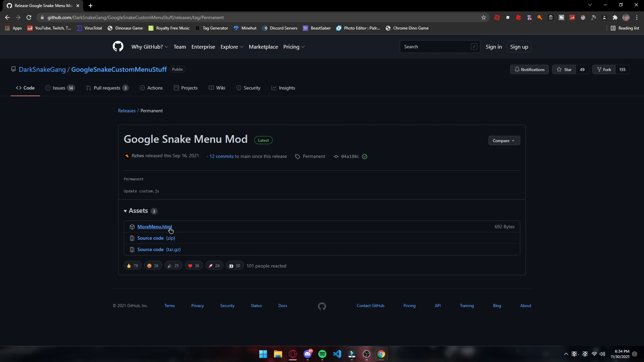644x362 pixels.
Task: Expand the Explore dropdown menu
Action: tap(232, 47)
